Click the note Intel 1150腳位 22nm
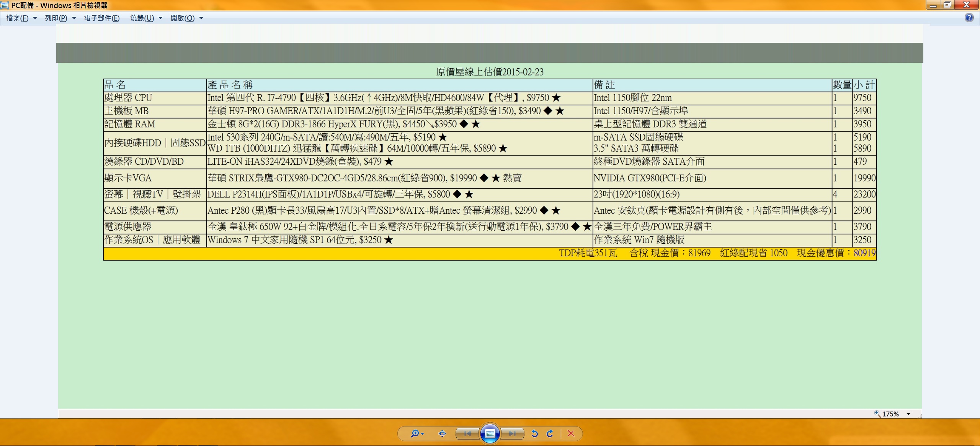Screen dimensions: 980x446 (x=632, y=98)
